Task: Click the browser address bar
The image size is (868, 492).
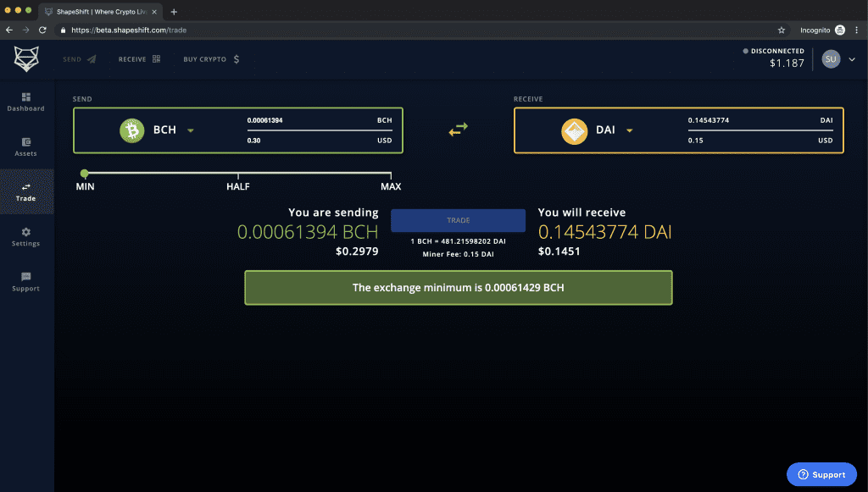Action: tap(420, 30)
